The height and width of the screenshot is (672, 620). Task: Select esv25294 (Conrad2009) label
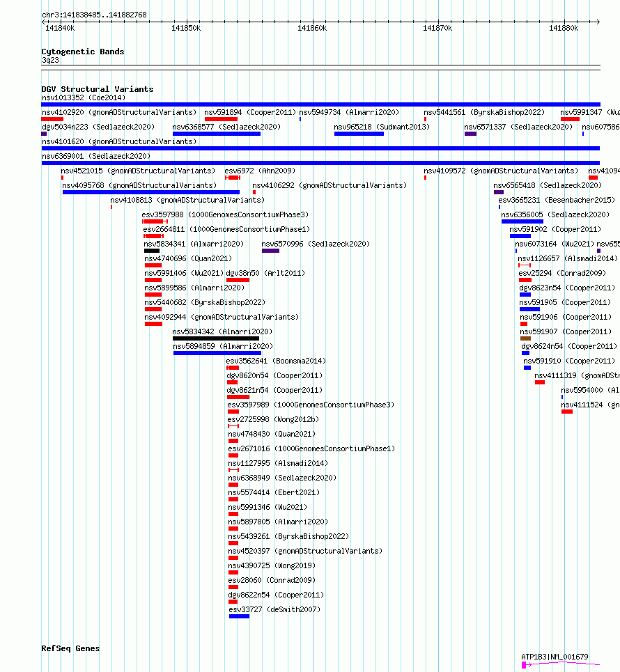pyautogui.click(x=562, y=273)
